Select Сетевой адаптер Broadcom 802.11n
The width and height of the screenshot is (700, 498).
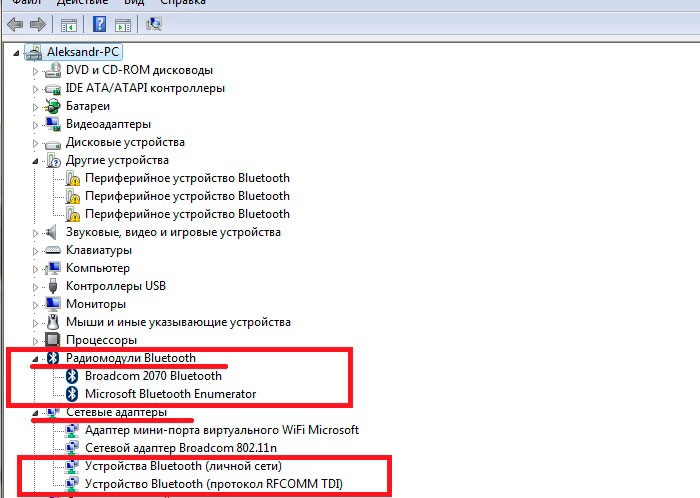point(181,448)
